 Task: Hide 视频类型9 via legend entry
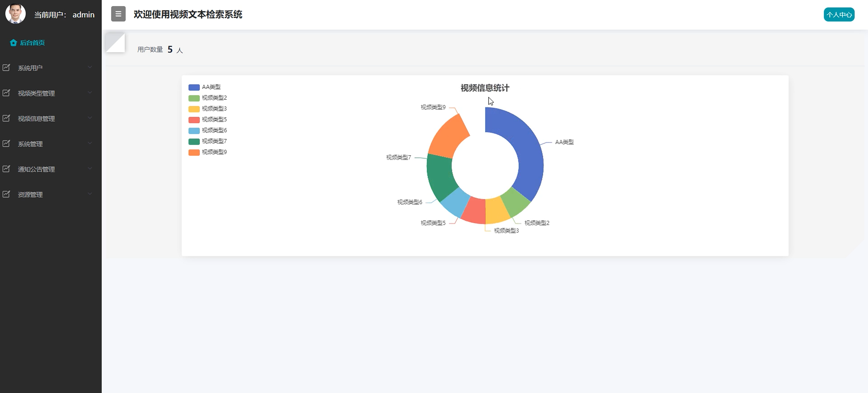tap(214, 152)
